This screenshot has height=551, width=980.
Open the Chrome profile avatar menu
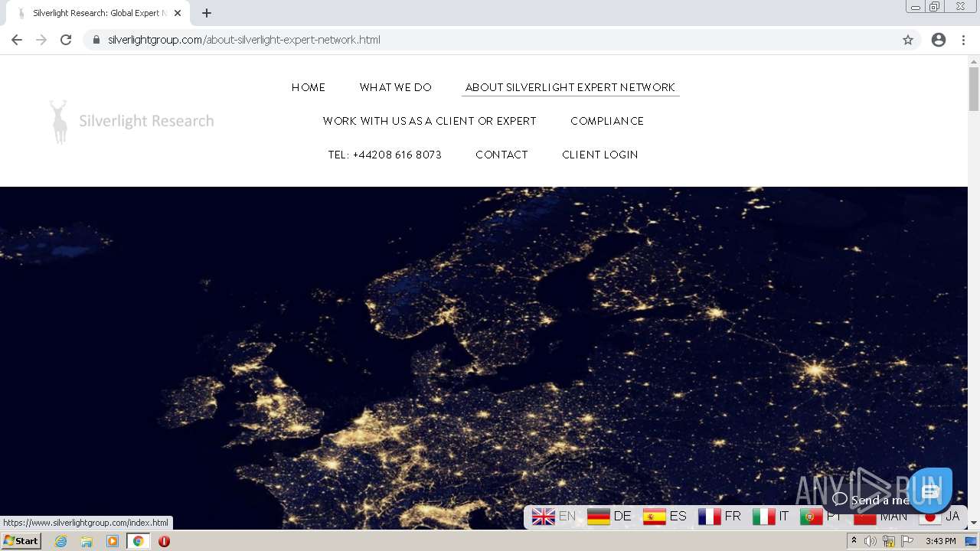pyautogui.click(x=939, y=40)
